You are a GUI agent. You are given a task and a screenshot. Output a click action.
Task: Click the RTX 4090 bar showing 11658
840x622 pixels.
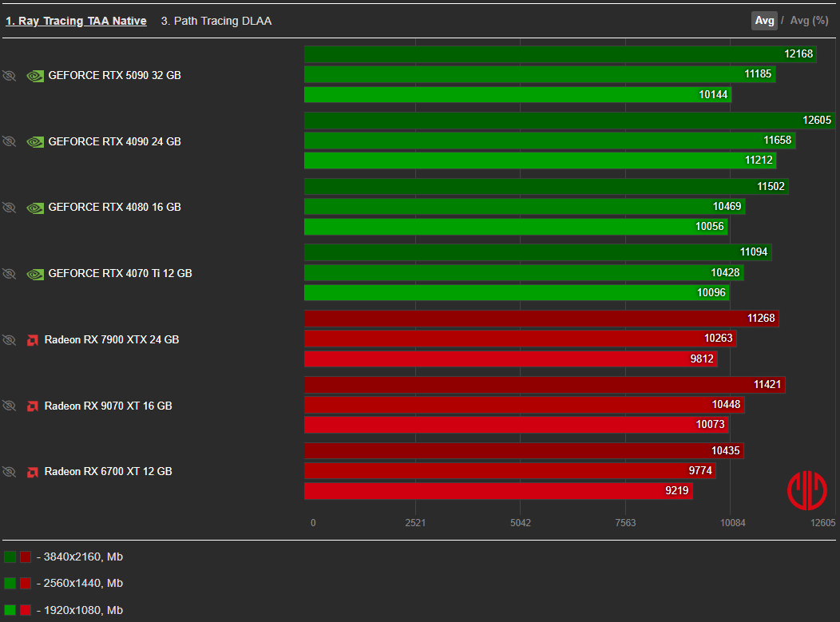coord(549,141)
